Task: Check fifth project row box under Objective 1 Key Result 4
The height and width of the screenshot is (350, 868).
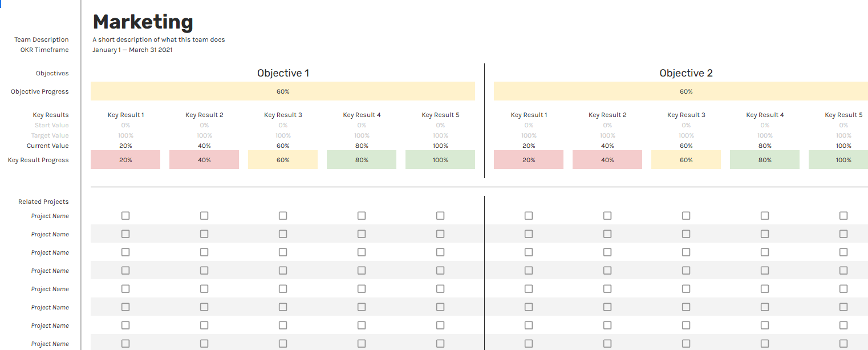Action: (362, 289)
